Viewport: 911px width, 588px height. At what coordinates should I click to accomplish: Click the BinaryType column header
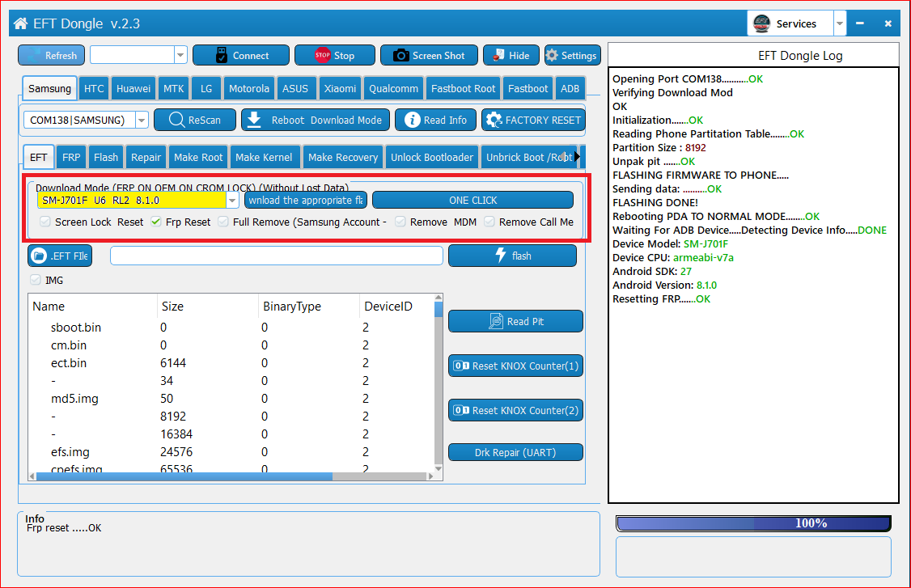pos(308,307)
